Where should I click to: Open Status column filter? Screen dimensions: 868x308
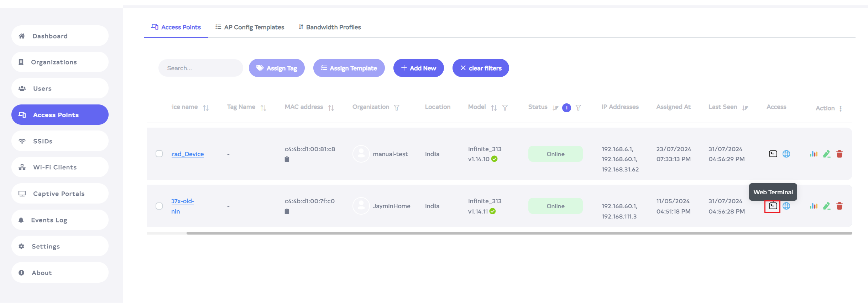578,108
